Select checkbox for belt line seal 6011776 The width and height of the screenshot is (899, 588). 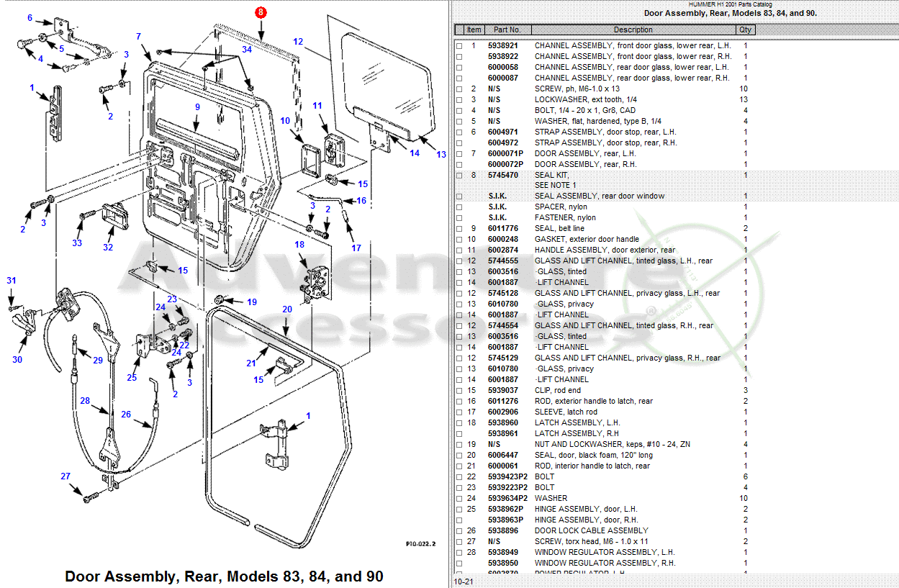[458, 229]
